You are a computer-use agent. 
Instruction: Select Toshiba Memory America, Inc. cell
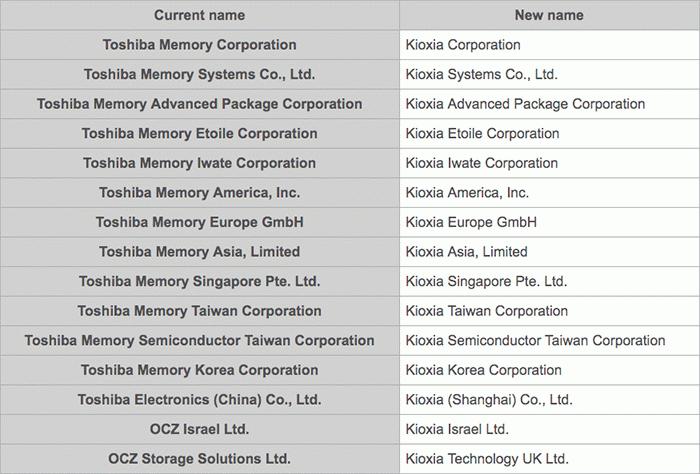click(x=199, y=193)
